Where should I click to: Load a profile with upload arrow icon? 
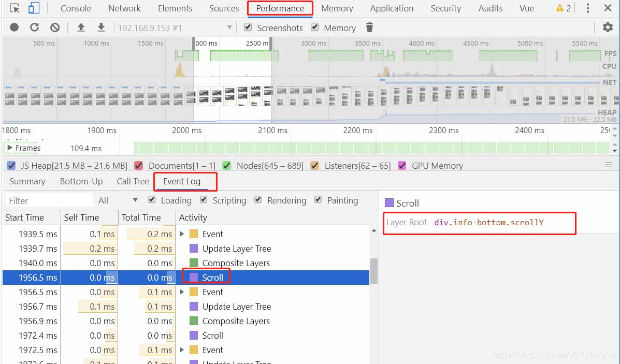81,27
